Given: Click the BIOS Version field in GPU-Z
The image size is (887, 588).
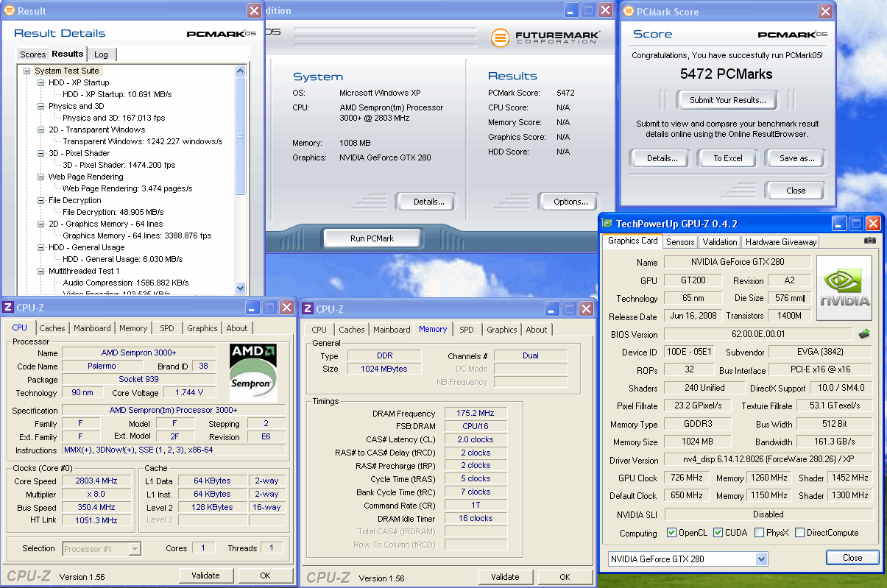Looking at the screenshot, I should coord(758,334).
